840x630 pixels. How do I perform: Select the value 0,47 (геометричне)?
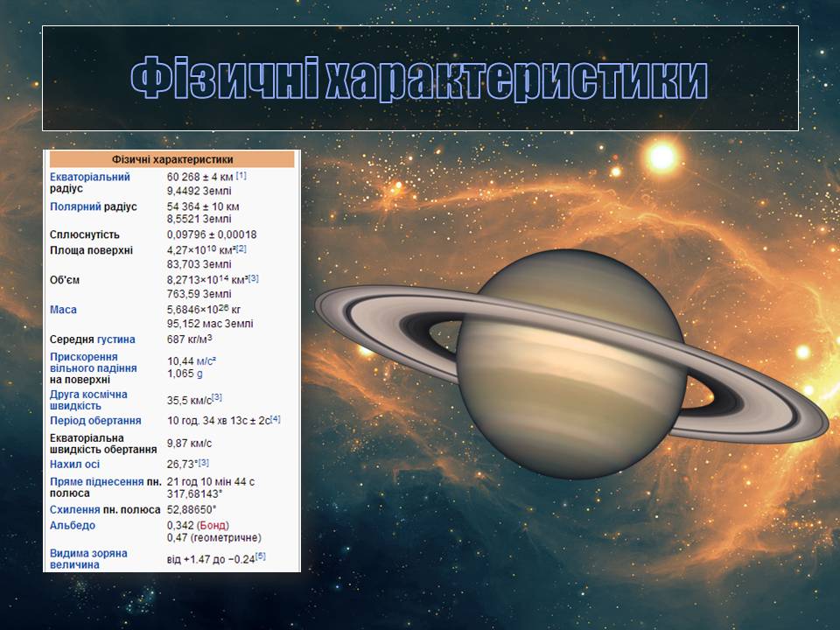214,537
